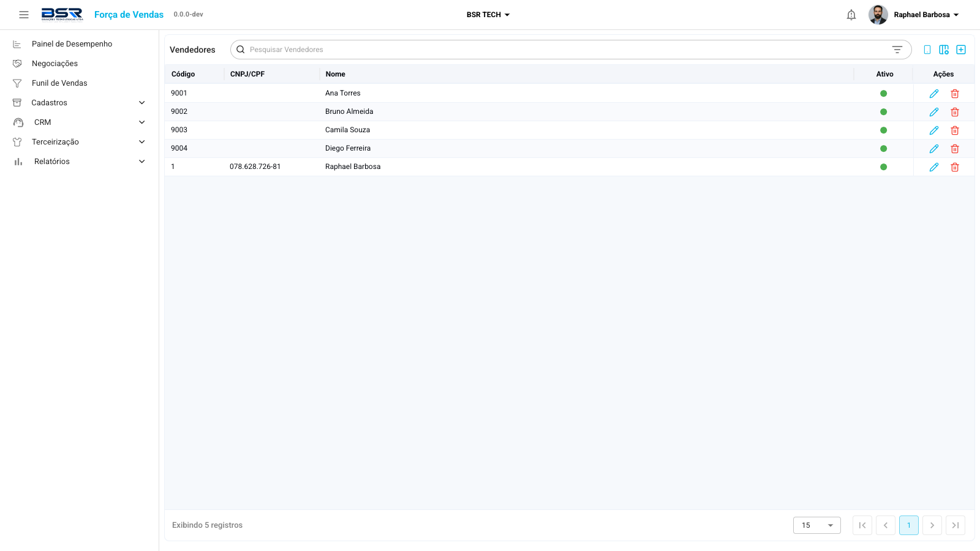This screenshot has height=551, width=980.
Task: Go to next page button
Action: (x=932, y=525)
